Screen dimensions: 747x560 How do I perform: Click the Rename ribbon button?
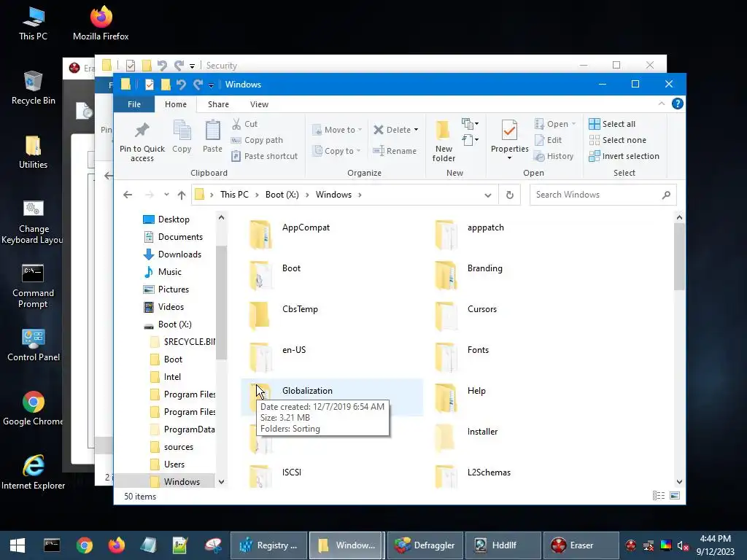[395, 151]
